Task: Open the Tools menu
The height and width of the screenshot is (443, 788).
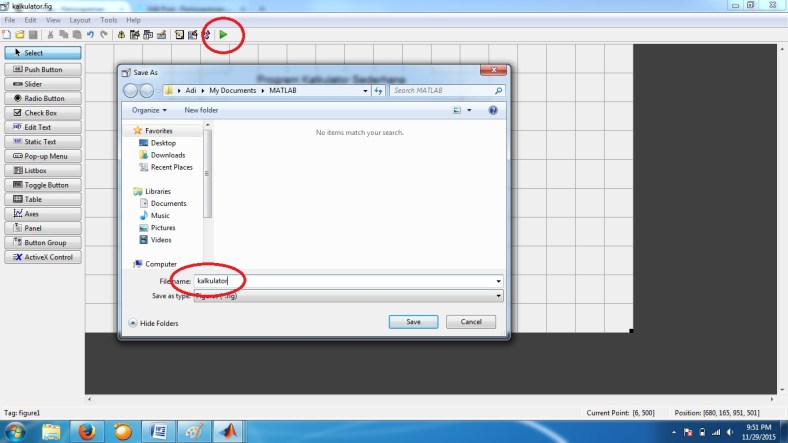Action: [x=108, y=20]
